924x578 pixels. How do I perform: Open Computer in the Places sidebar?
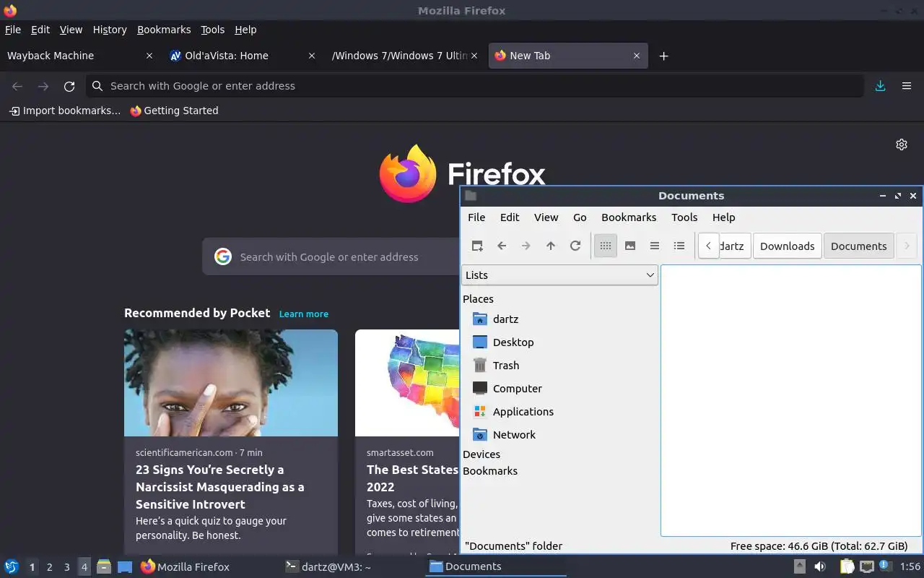(x=517, y=389)
